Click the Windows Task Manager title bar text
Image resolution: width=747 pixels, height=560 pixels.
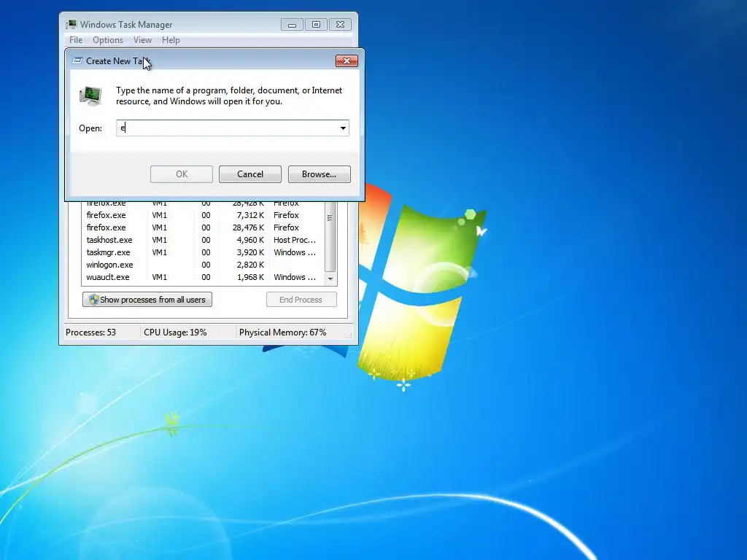tap(126, 25)
